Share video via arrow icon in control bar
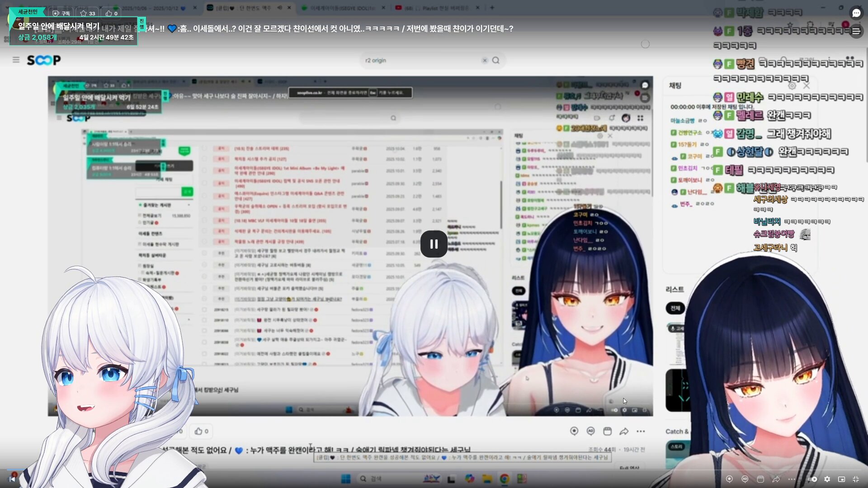 click(776, 479)
